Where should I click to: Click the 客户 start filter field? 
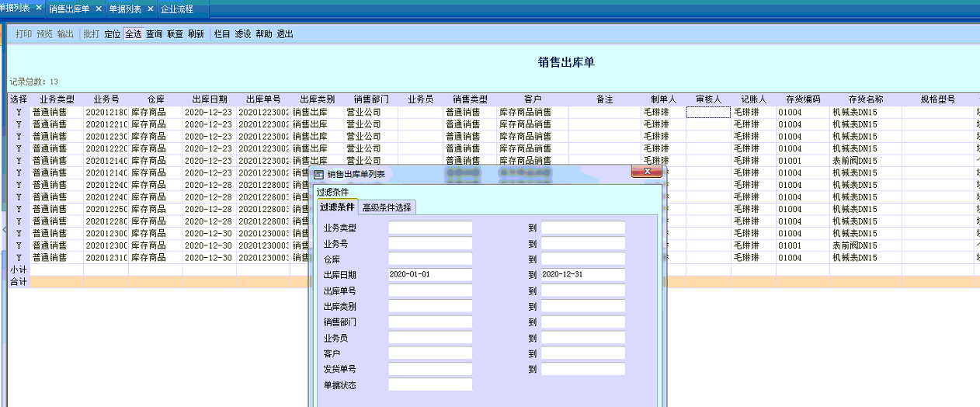430,353
